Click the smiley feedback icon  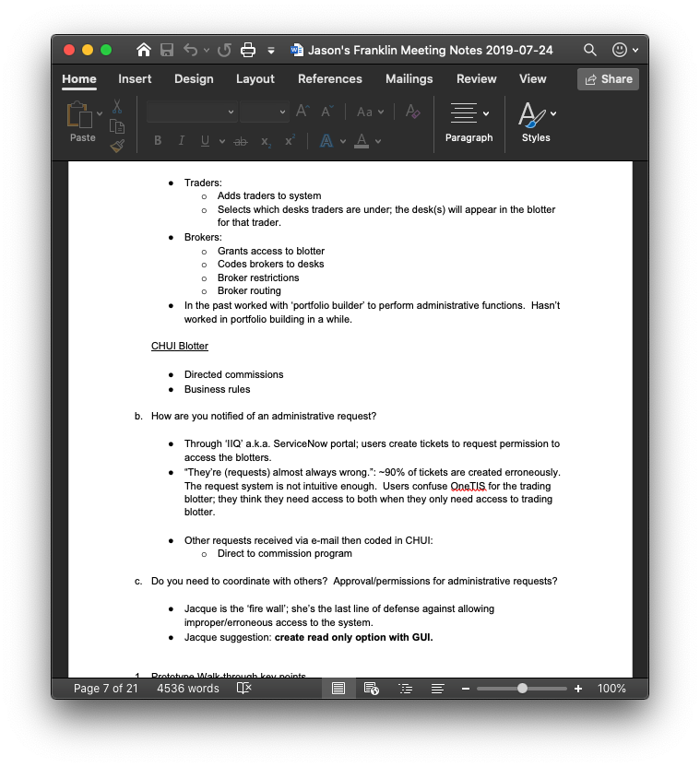pyautogui.click(x=620, y=50)
